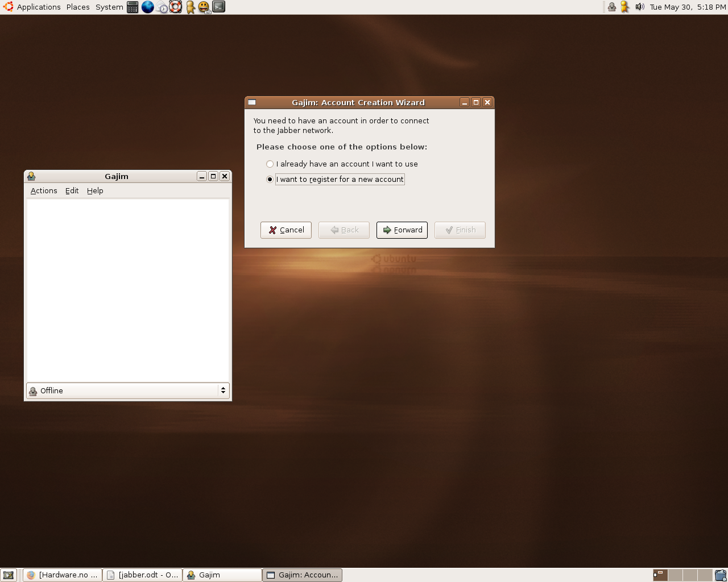Screen dimensions: 728x582
Task: Select 'I want to register for a new account'
Action: pos(335,179)
